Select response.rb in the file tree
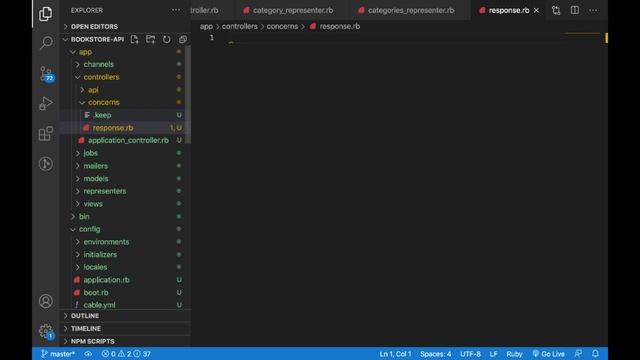Screen dimensions: 640x360 coord(113,128)
